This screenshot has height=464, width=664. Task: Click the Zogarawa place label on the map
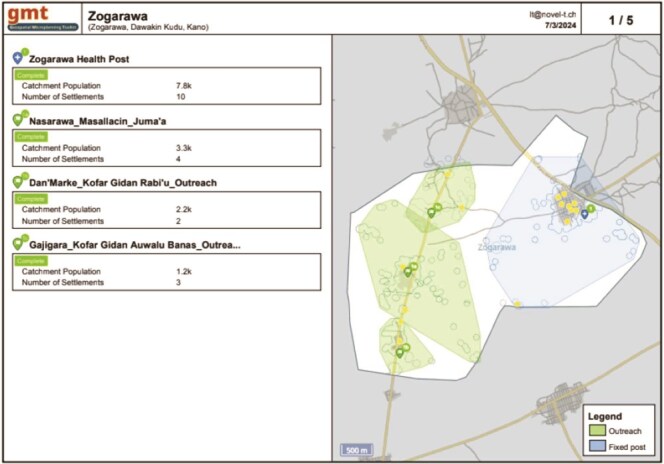pos(497,245)
